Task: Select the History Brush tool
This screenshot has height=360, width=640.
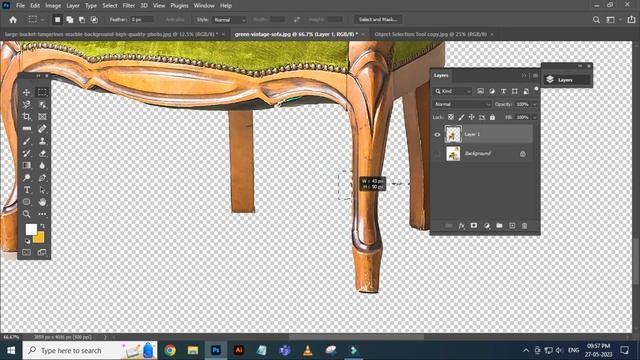Action: click(x=27, y=153)
